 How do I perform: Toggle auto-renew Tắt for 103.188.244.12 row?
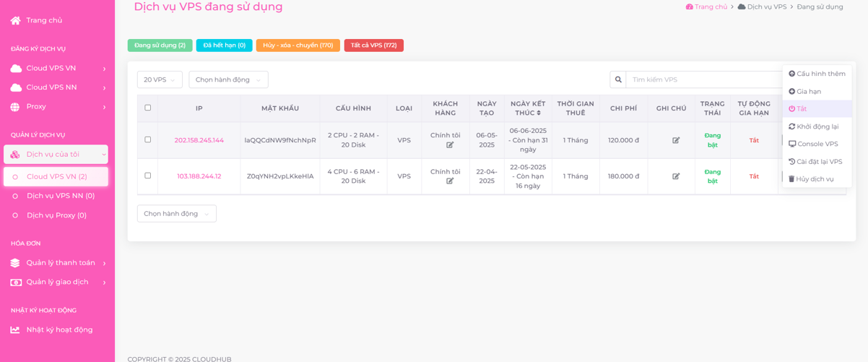point(754,176)
